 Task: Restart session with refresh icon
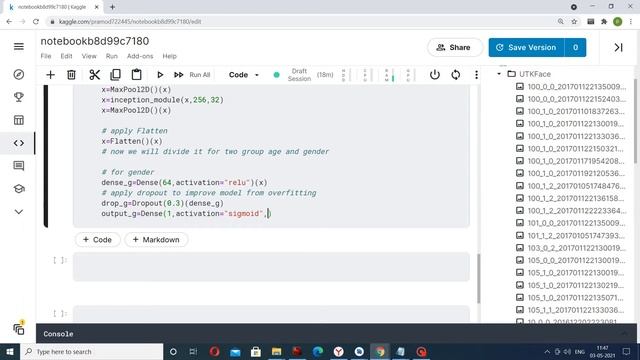click(x=456, y=75)
